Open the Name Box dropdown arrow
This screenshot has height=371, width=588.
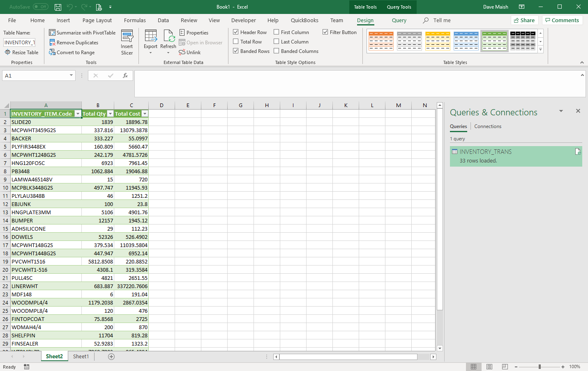(x=71, y=76)
